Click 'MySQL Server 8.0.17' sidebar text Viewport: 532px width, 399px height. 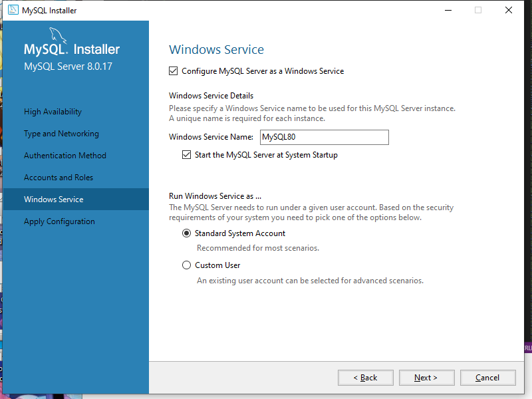(68, 66)
